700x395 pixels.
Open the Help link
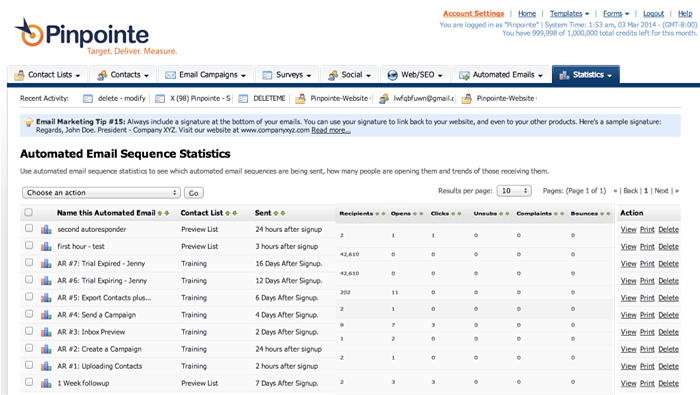point(685,14)
